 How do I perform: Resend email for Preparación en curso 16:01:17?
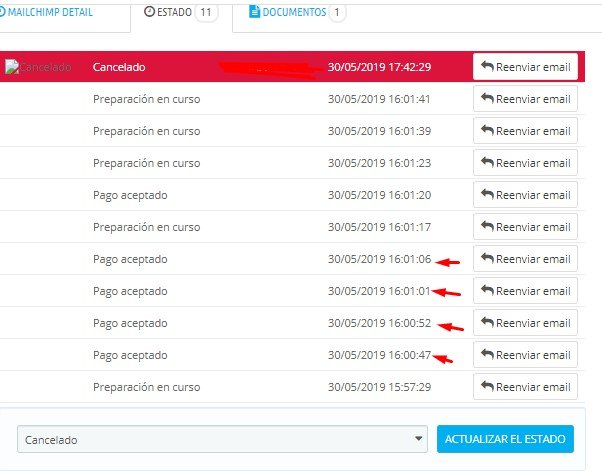pyautogui.click(x=525, y=227)
